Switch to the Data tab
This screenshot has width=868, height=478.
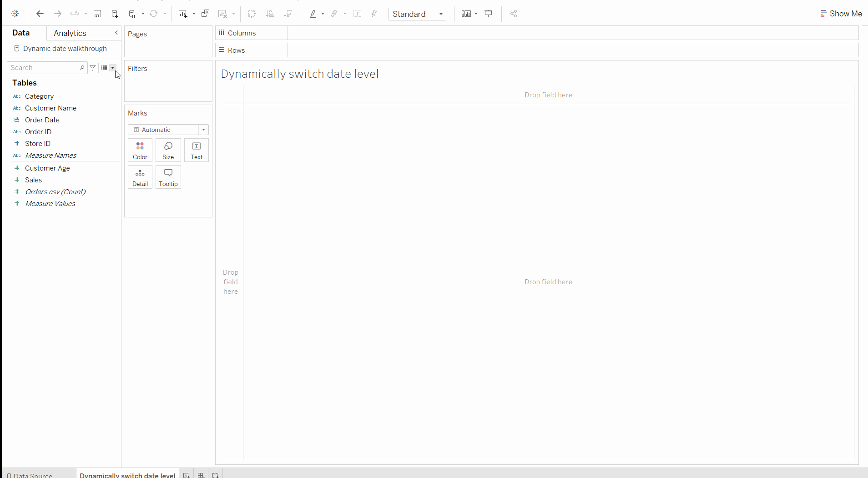click(21, 33)
